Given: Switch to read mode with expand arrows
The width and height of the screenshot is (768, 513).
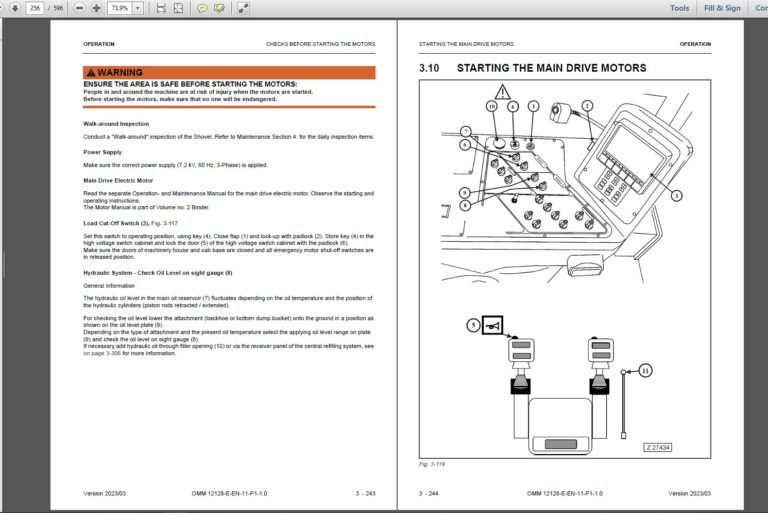Looking at the screenshot, I should pyautogui.click(x=243, y=8).
